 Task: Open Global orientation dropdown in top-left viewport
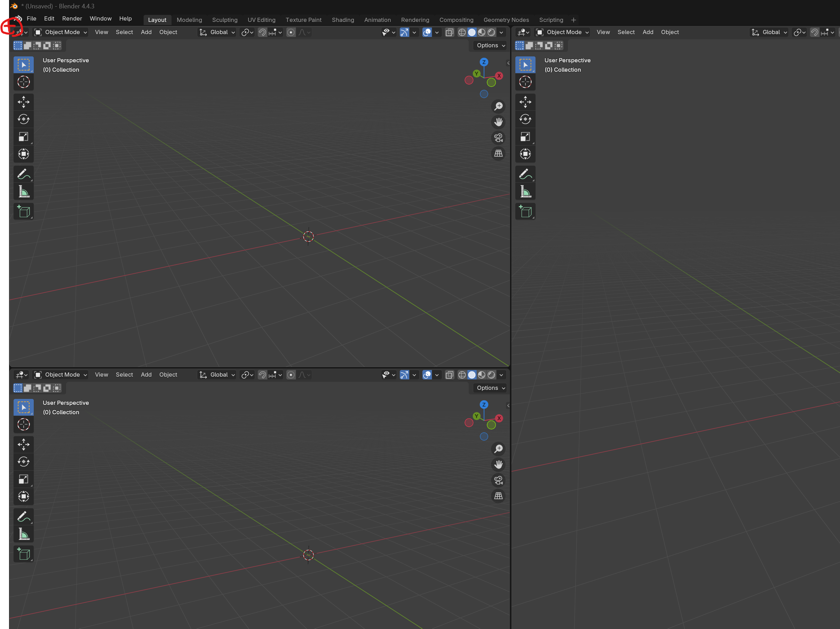[217, 32]
